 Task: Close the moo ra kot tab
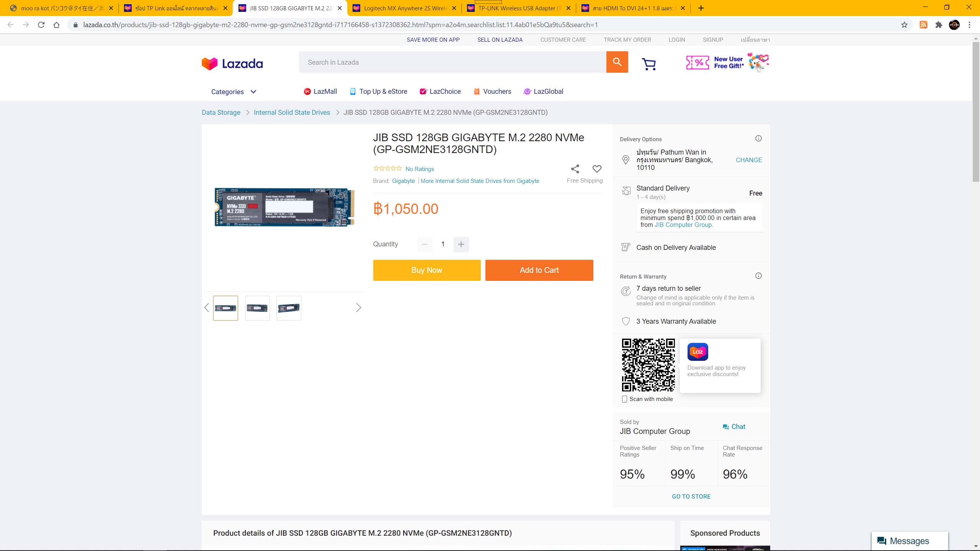pos(111,8)
